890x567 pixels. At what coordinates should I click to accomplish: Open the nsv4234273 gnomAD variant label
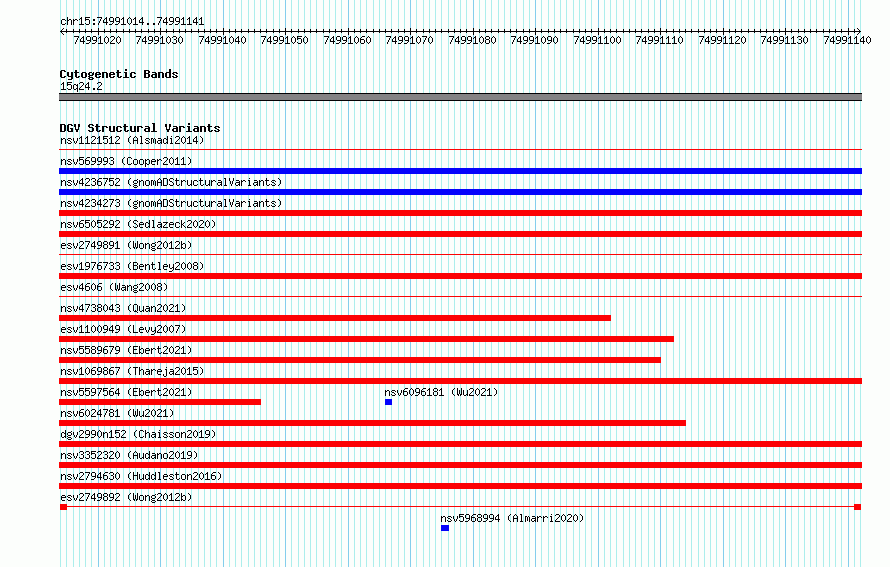171,203
